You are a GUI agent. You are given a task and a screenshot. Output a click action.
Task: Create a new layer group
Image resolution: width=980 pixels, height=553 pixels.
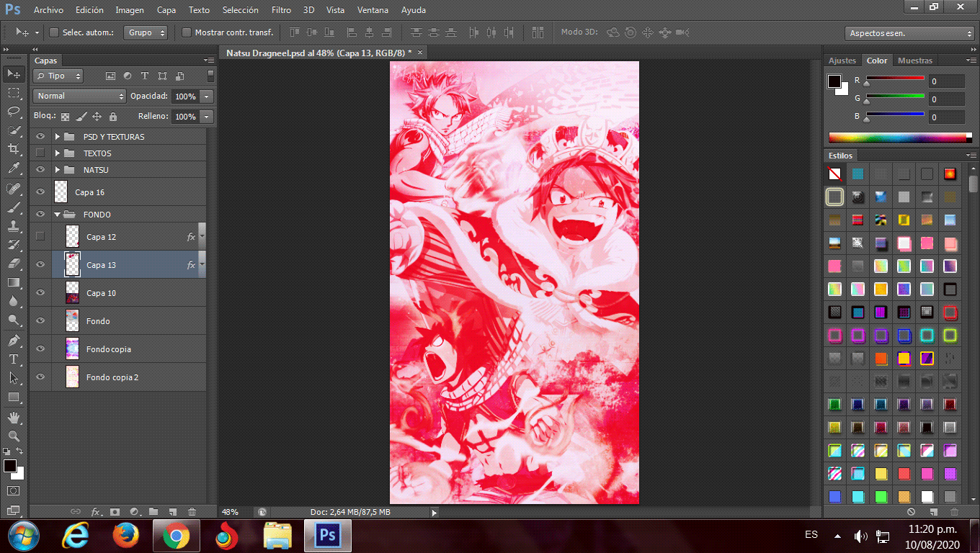(x=153, y=512)
